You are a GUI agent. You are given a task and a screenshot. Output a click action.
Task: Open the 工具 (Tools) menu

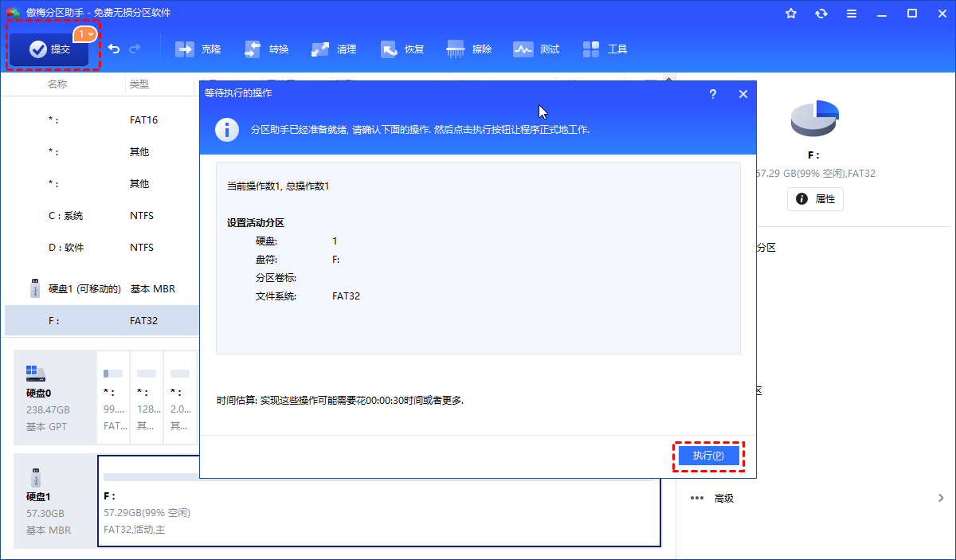click(x=605, y=49)
